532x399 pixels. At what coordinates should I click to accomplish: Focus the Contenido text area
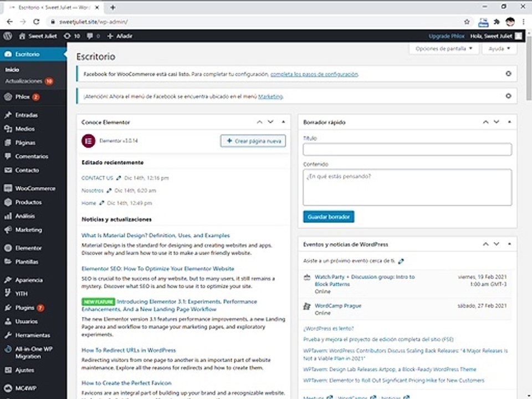pos(407,187)
